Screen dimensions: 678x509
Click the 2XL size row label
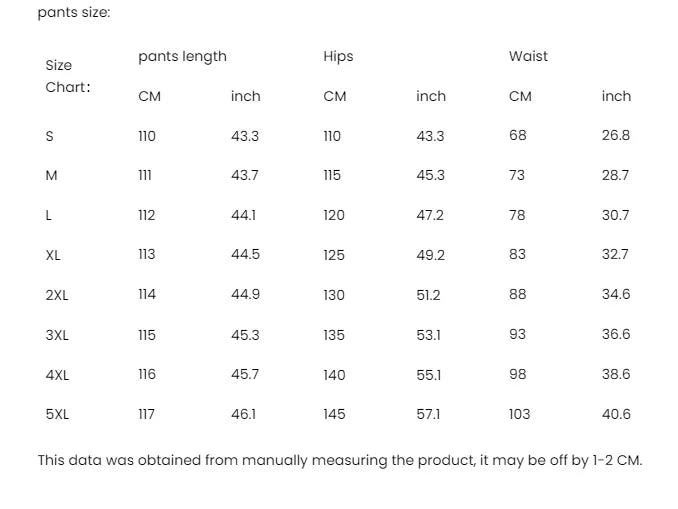57,295
